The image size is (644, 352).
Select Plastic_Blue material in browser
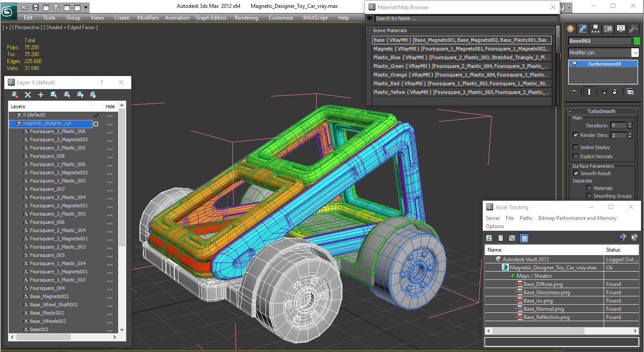pyautogui.click(x=462, y=57)
